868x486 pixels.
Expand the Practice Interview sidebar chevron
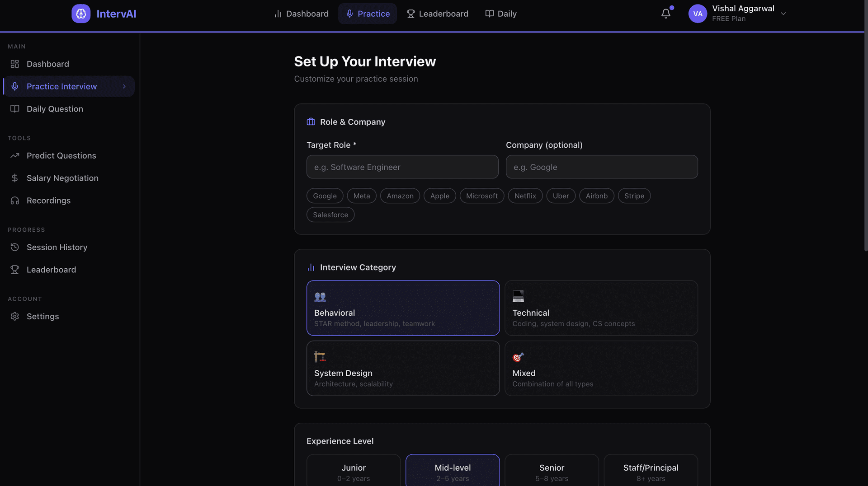pos(124,86)
